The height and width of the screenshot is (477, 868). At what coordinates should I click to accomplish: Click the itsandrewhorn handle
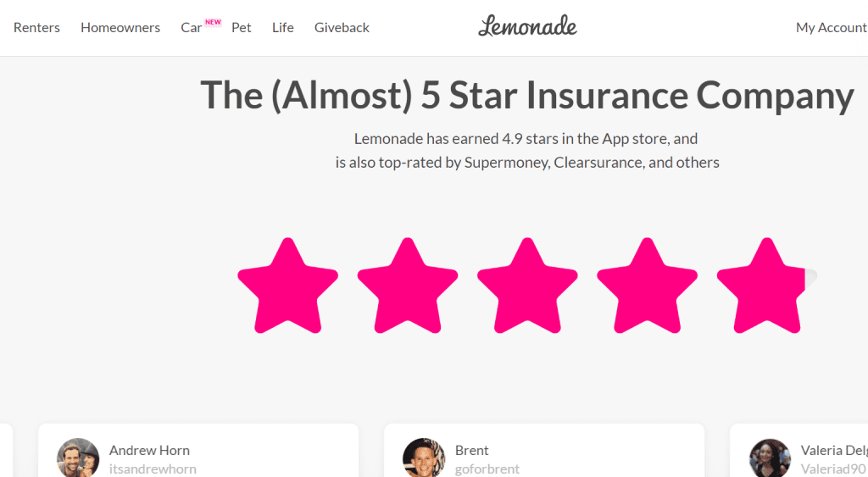[153, 469]
